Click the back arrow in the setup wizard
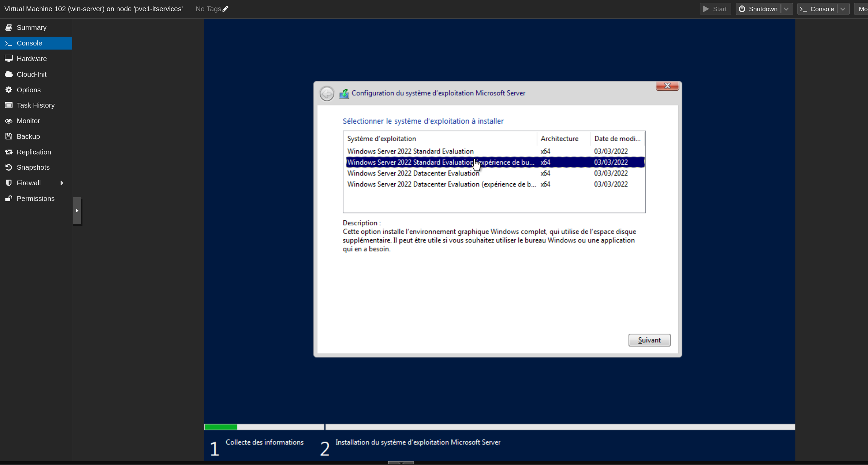Viewport: 868px width, 465px height. (327, 94)
